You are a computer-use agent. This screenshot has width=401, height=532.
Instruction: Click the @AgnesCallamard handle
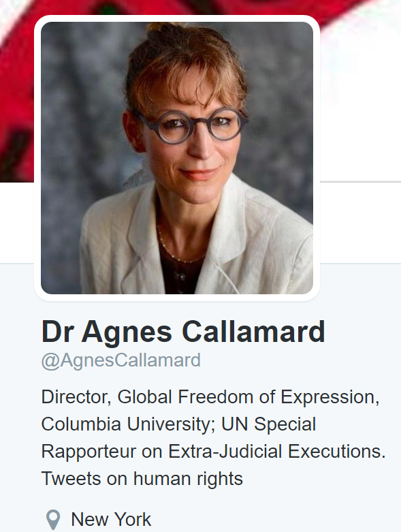[x=121, y=360]
